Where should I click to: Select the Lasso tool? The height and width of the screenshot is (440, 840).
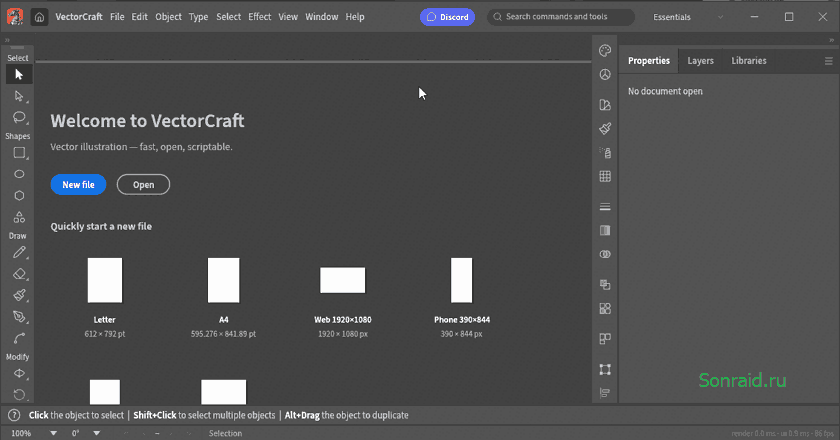pyautogui.click(x=19, y=117)
